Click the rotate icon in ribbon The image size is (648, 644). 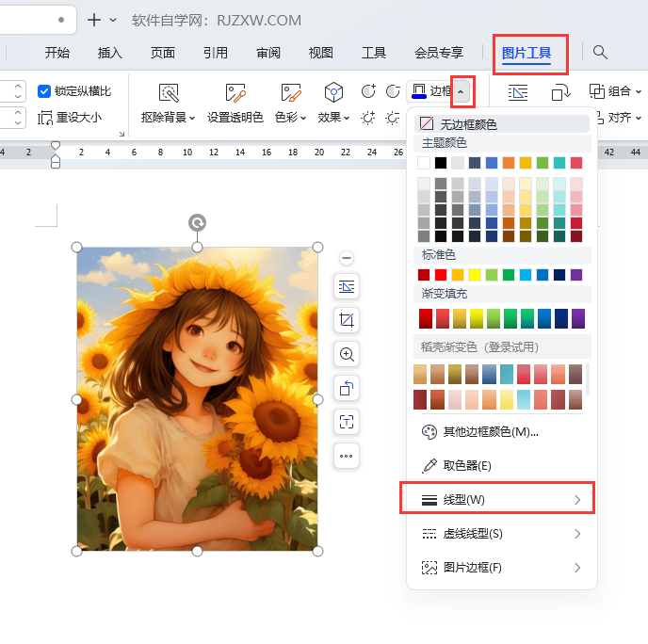[x=560, y=92]
